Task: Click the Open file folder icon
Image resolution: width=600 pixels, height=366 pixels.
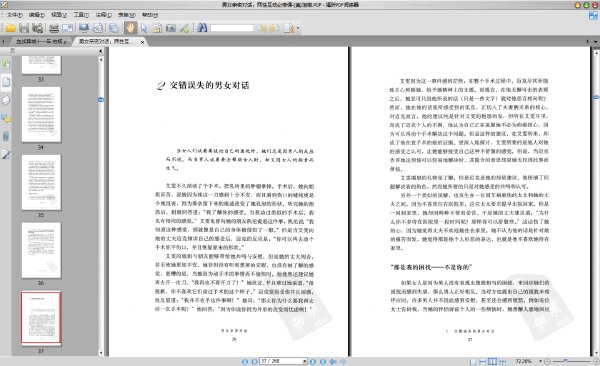Action: [x=10, y=28]
